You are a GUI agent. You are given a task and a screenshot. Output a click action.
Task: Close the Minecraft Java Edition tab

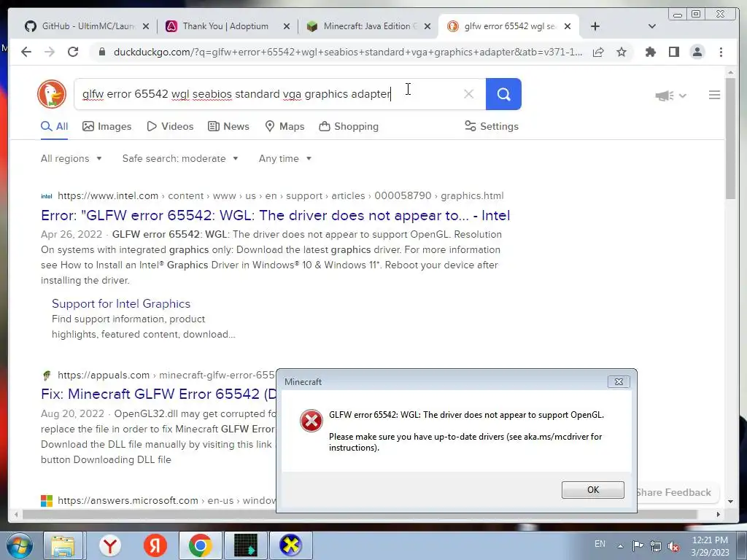point(427,27)
